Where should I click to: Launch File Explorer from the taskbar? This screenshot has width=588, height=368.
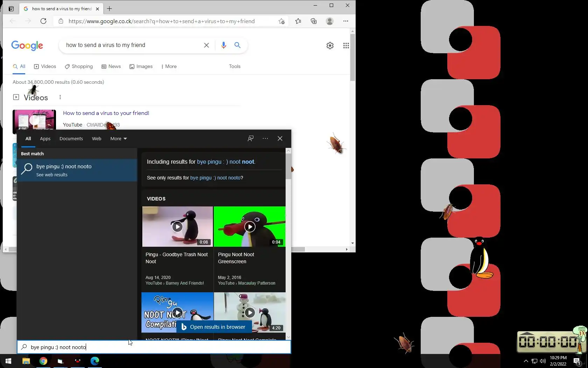click(x=26, y=361)
